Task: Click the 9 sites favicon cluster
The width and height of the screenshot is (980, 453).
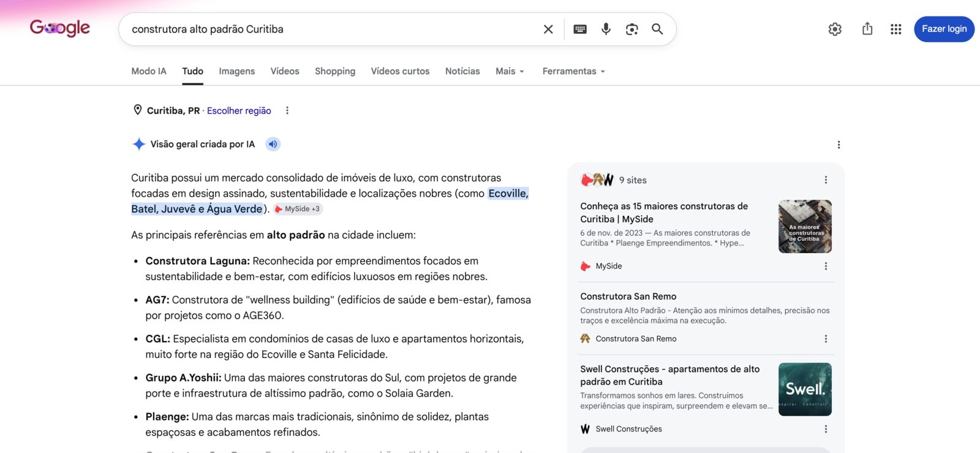Action: click(597, 180)
